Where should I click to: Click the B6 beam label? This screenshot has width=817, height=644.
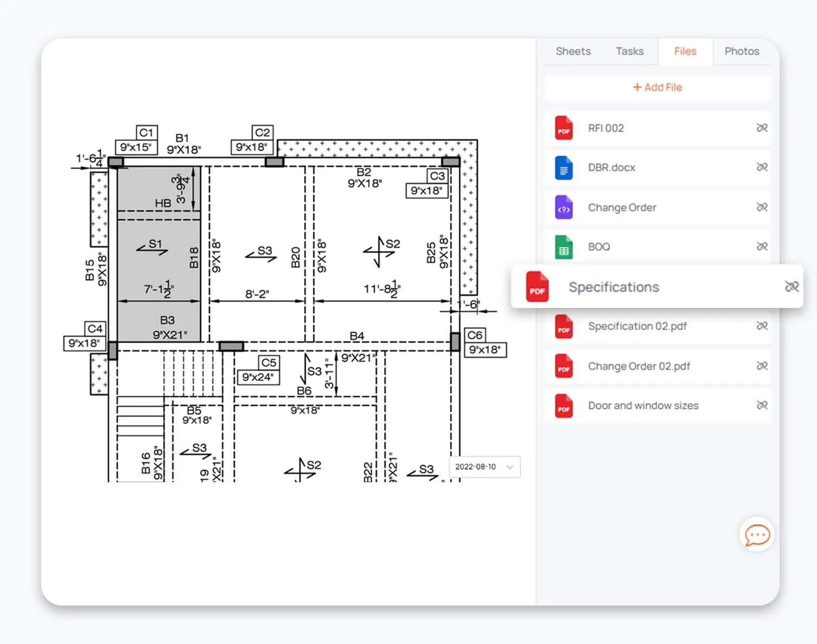(x=304, y=391)
